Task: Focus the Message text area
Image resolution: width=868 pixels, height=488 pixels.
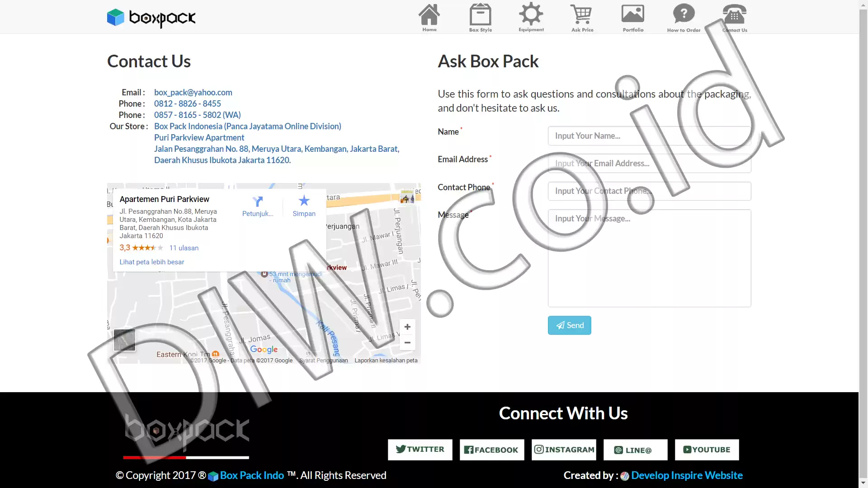Action: pyautogui.click(x=649, y=258)
